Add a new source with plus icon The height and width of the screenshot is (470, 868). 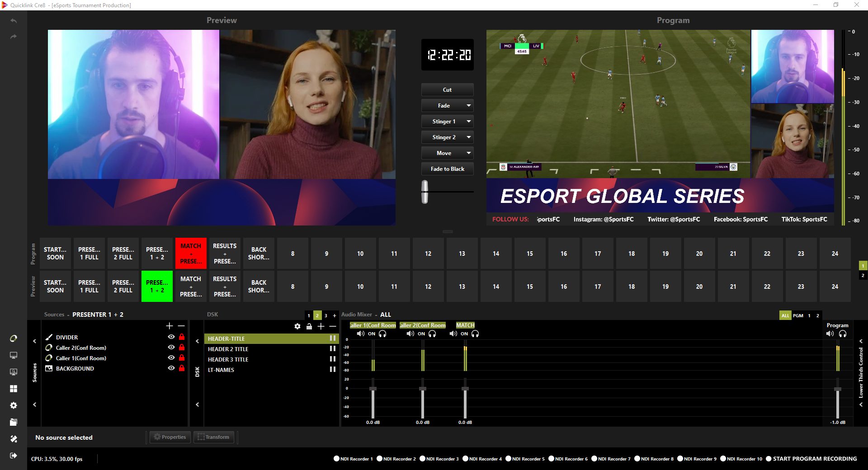click(170, 326)
